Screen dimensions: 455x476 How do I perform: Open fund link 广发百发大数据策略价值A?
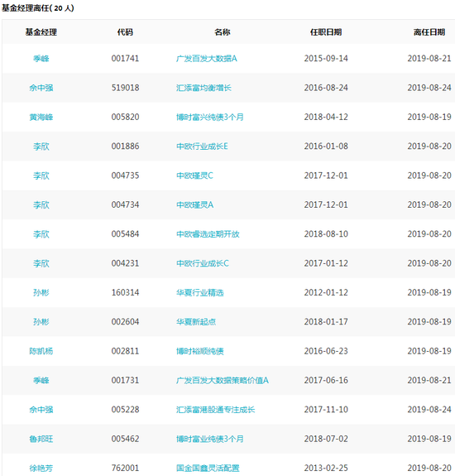tap(223, 380)
